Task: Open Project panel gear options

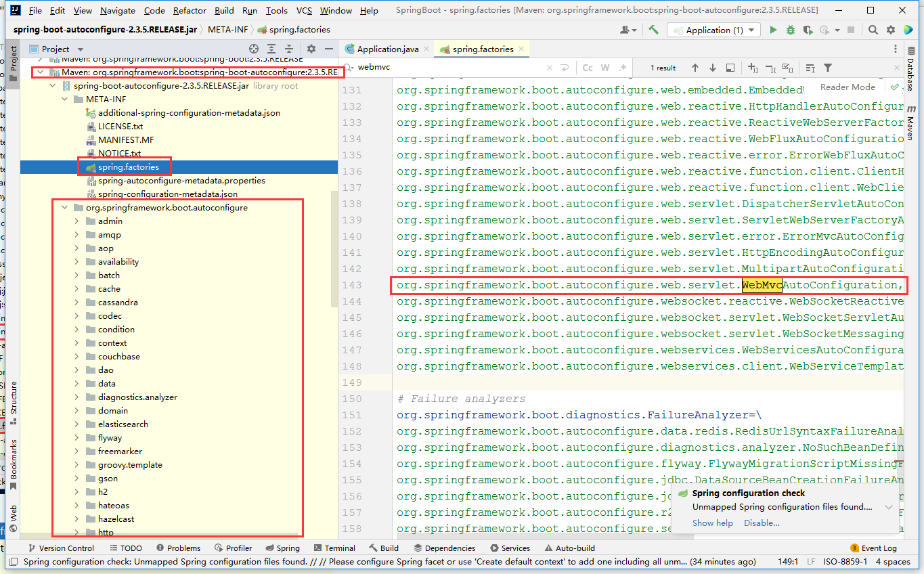Action: [x=311, y=49]
